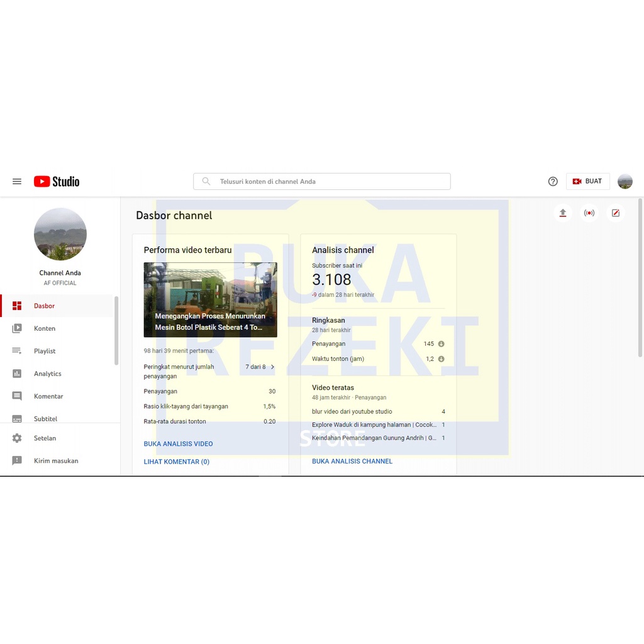Start a livestream via the broadcast icon
644x644 pixels.
pos(589,213)
